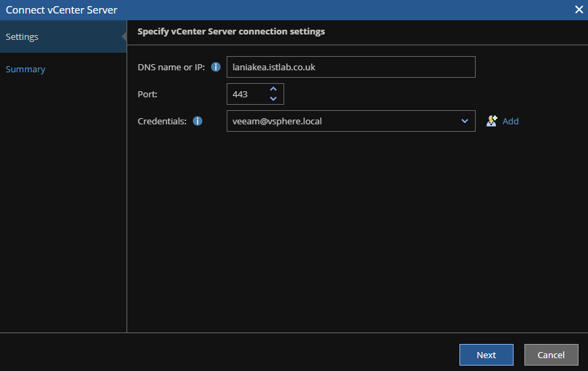Click the Next button

(487, 355)
